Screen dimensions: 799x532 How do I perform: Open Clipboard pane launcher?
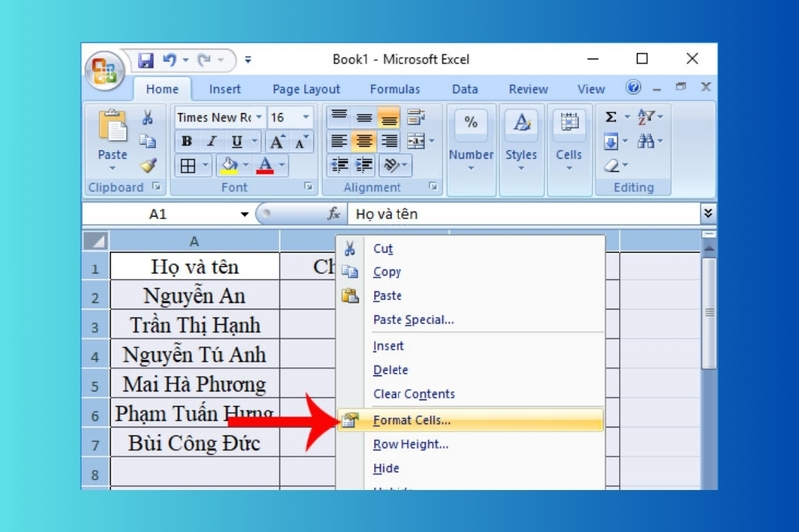point(157,187)
